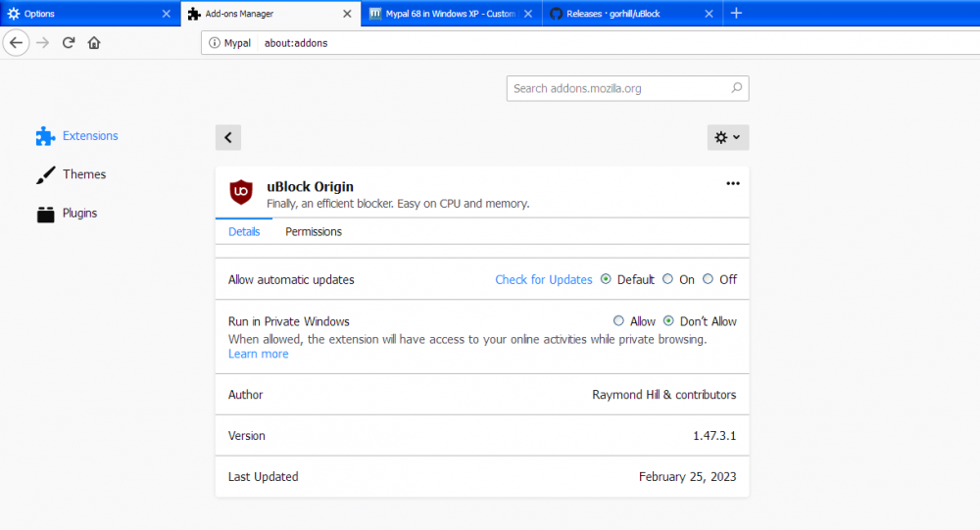The image size is (980, 530).
Task: Click the about:addons address bar field
Action: click(x=588, y=43)
